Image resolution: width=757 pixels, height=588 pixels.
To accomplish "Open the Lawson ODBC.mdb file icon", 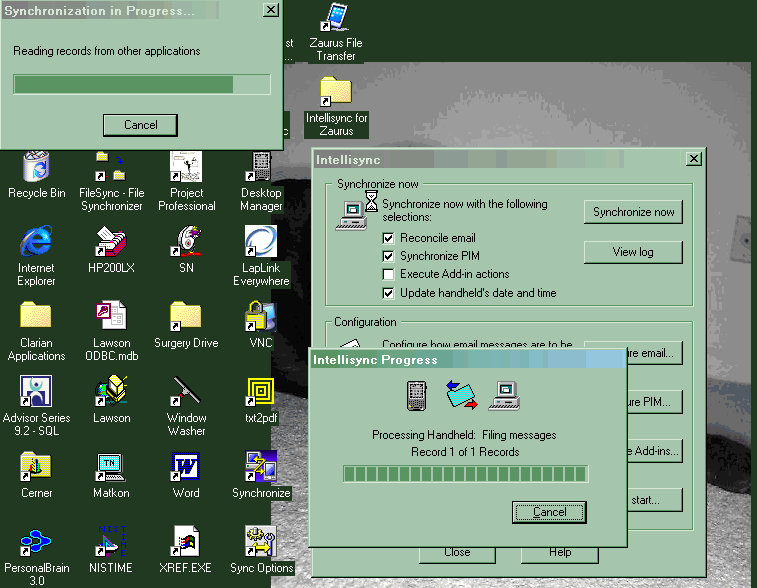I will (111, 317).
